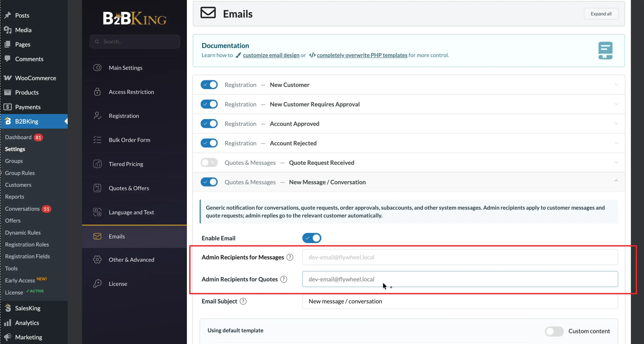This screenshot has height=344, width=644.
Task: Enable the Quote Request Received email toggle
Action: (x=209, y=163)
